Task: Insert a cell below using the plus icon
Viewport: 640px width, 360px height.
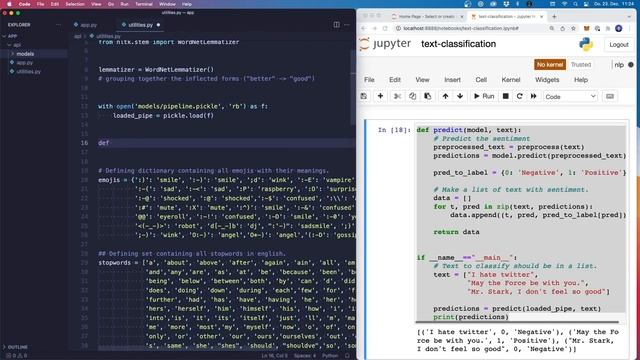Action: coord(380,96)
